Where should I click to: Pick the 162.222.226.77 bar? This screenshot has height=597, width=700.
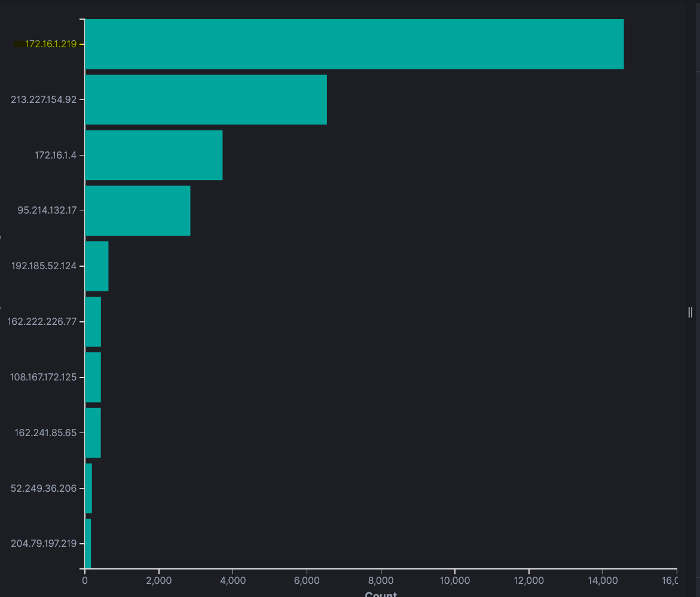93,322
